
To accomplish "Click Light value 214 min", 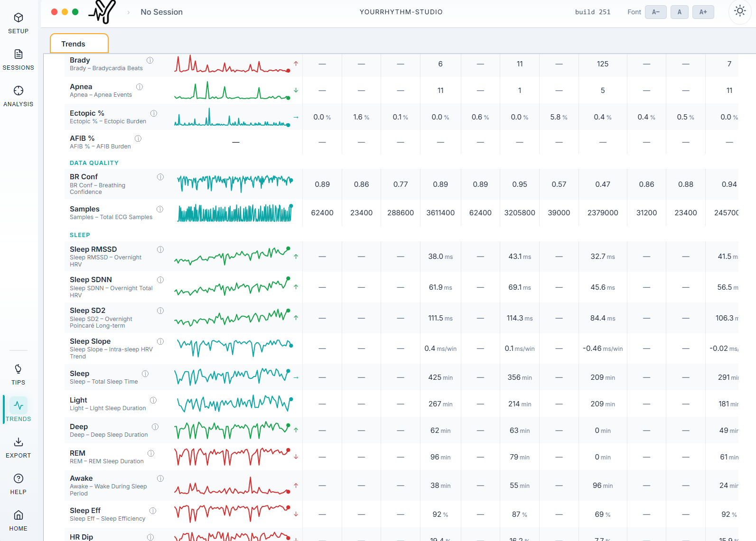I will [x=520, y=404].
